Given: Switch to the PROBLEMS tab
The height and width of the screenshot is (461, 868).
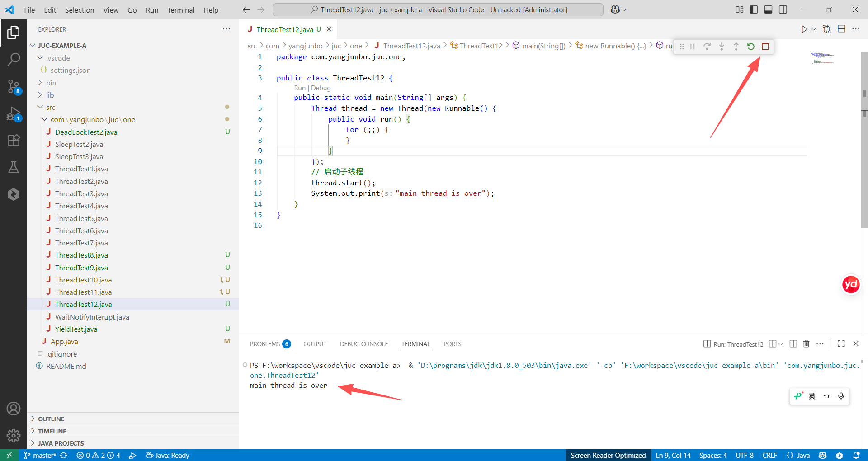Looking at the screenshot, I should [x=270, y=344].
